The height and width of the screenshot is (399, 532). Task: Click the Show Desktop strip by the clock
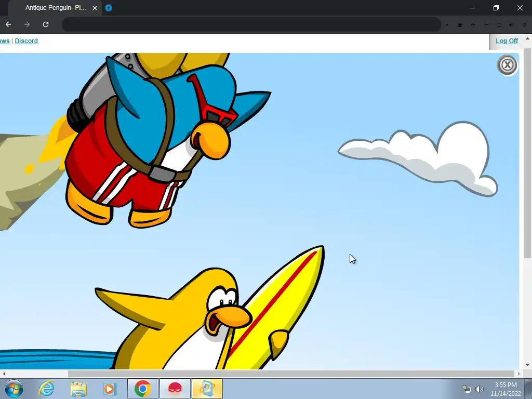(x=529, y=389)
